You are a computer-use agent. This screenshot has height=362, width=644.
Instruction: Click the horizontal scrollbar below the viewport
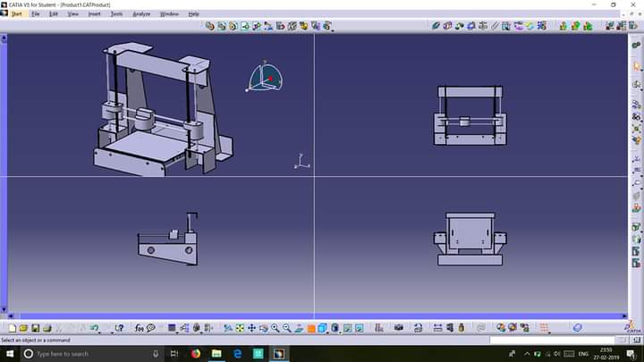pyautogui.click(x=313, y=315)
